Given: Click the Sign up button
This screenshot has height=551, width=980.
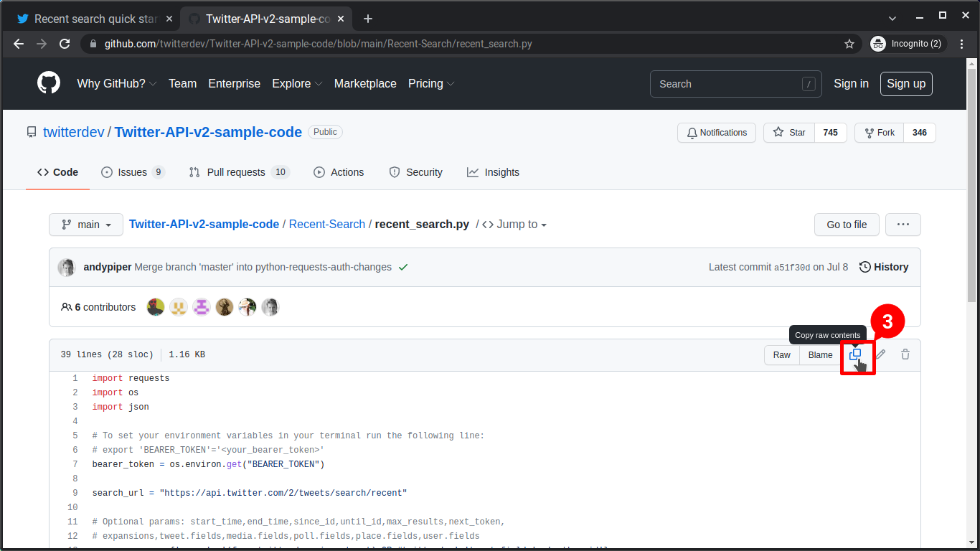Looking at the screenshot, I should click(905, 84).
